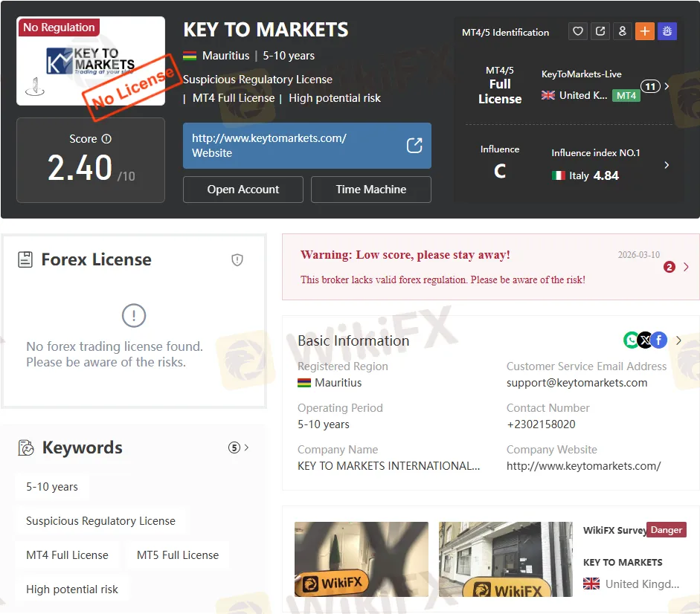This screenshot has width=700, height=614.
Task: Click the red 2 warning count badge
Action: pos(669,267)
